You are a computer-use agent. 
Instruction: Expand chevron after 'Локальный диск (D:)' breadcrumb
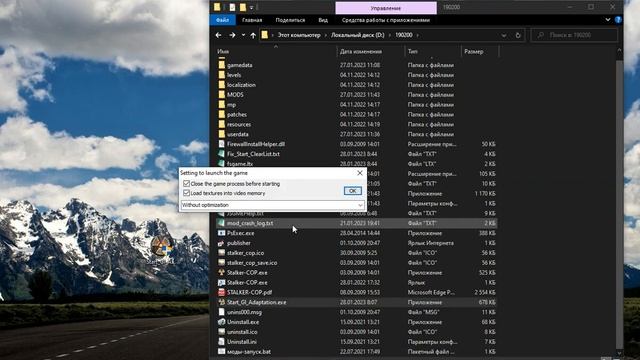coord(390,35)
